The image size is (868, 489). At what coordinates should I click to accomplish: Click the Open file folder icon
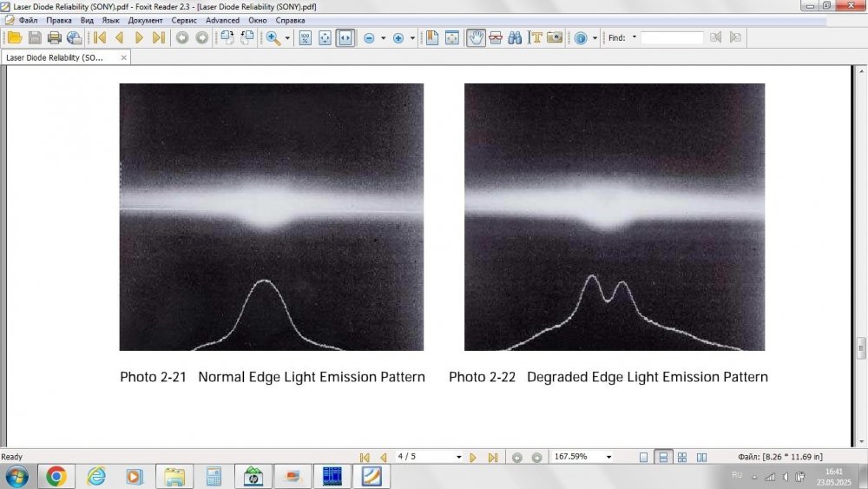click(x=14, y=38)
